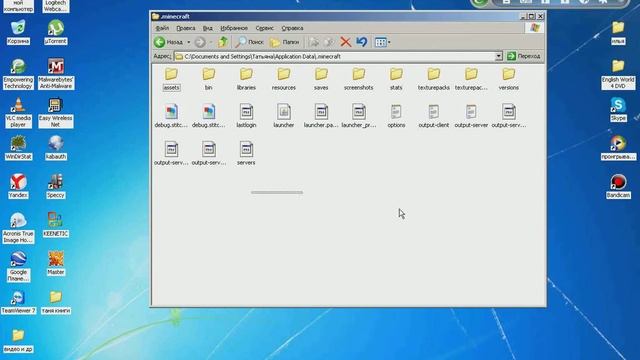Select the Корзина recycle bin icon

point(18,32)
